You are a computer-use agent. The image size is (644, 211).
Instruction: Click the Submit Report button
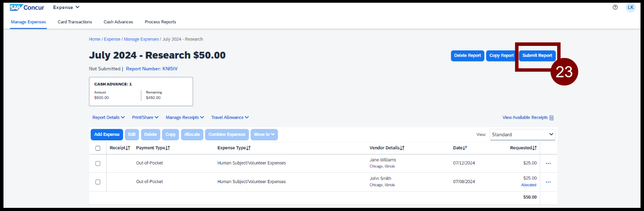537,56
